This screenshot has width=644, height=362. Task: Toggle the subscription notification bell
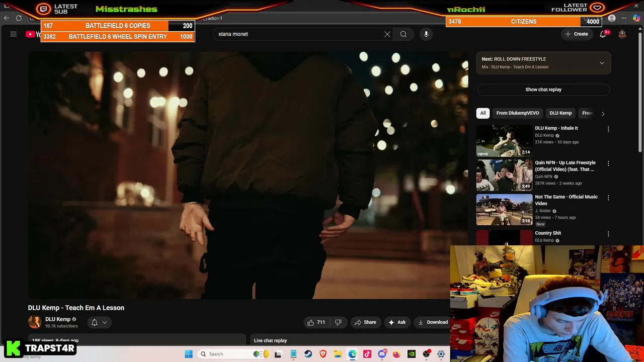tap(94, 322)
